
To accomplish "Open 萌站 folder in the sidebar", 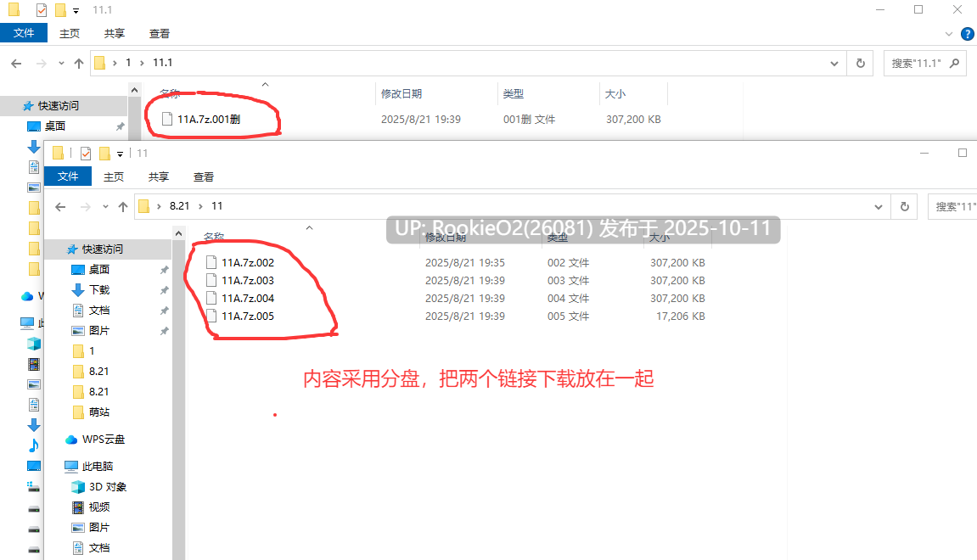I will (x=99, y=412).
